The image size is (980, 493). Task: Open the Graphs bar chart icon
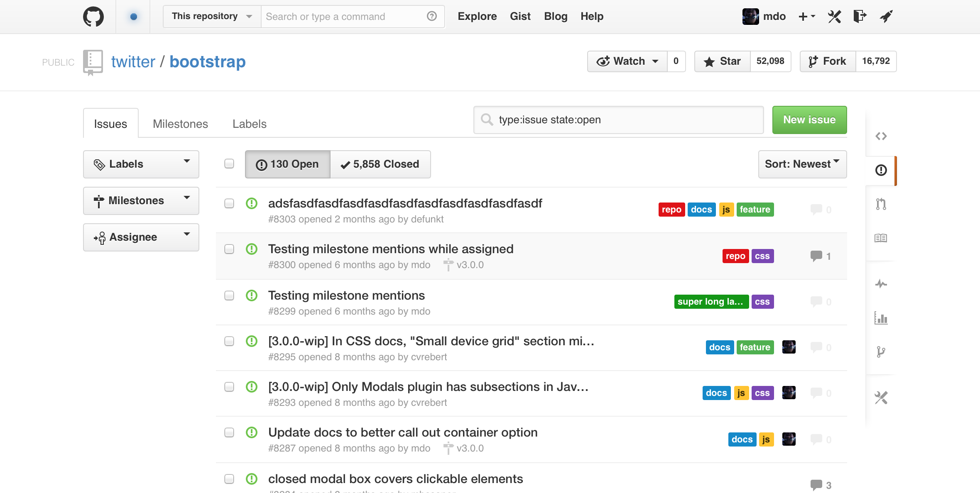click(881, 318)
